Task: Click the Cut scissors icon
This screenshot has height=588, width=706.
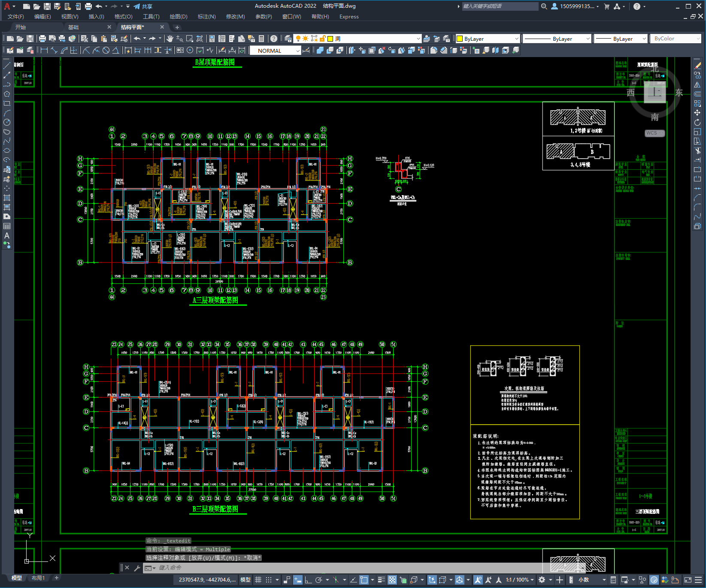Action: click(85, 39)
